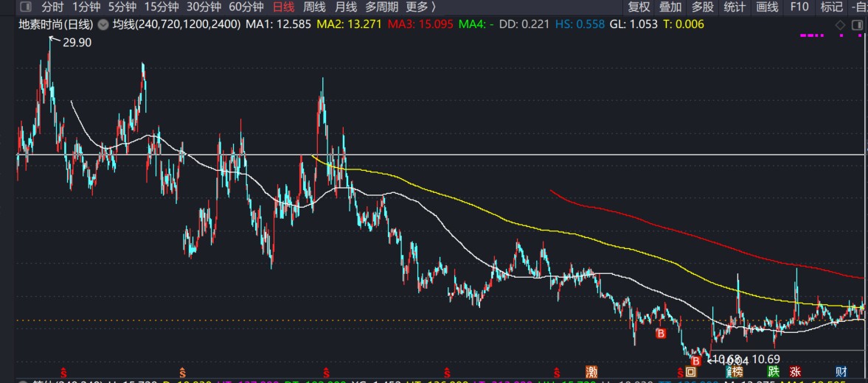Click the 回 buyback event marker
Screen dimensions: 868x383
pos(690,371)
